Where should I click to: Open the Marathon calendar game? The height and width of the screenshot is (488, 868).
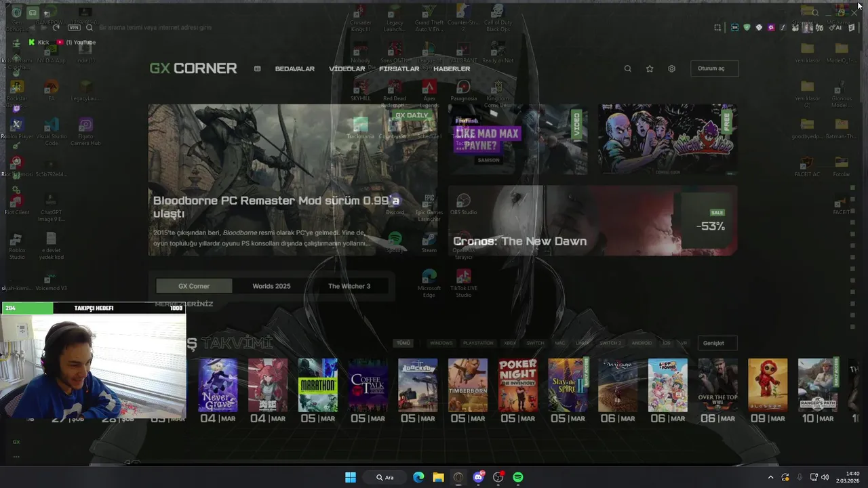(317, 385)
